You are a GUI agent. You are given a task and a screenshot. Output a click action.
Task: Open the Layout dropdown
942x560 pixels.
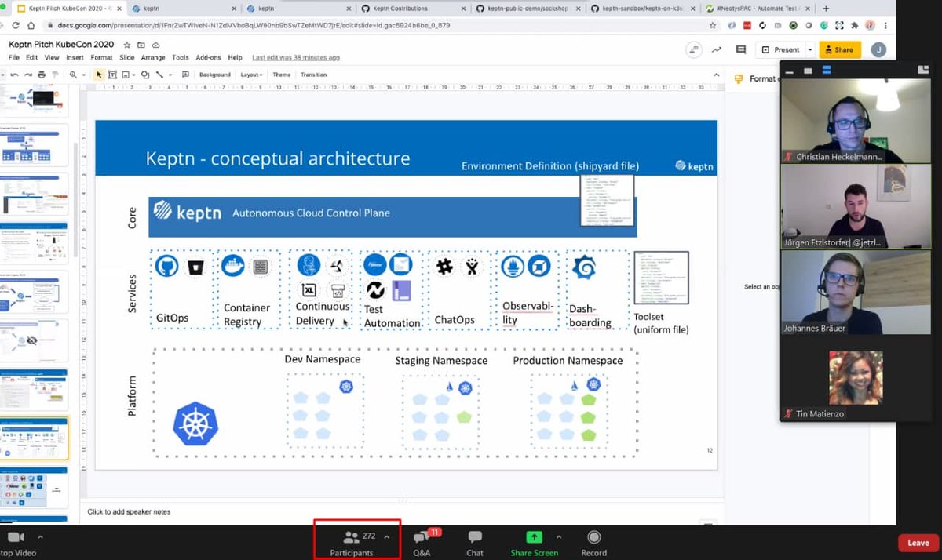[x=251, y=75]
